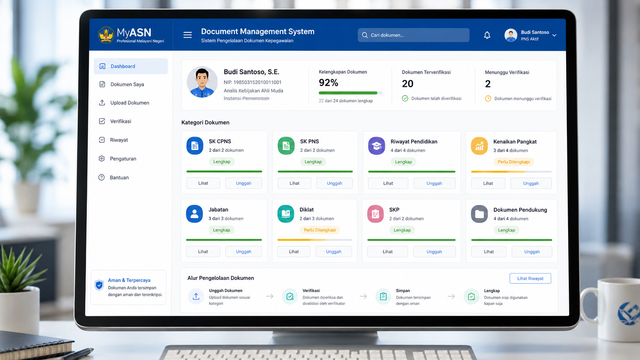Click the Dashboard sidebar icon
640x360 pixels.
[x=102, y=66]
